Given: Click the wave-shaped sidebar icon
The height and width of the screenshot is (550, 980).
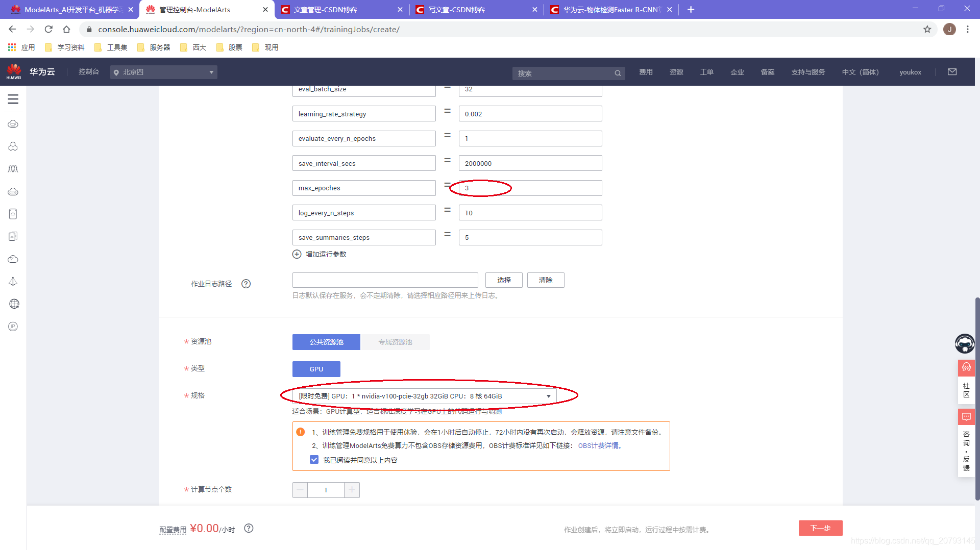Looking at the screenshot, I should coord(13,169).
